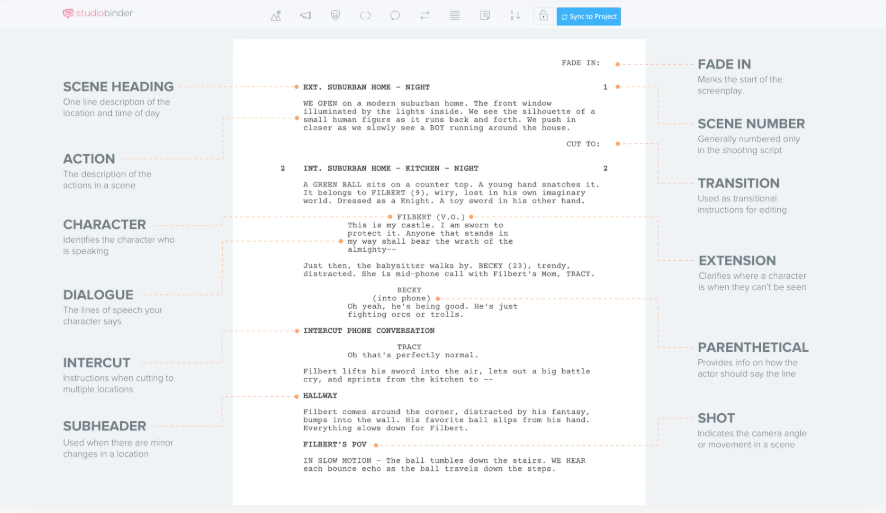Screen dimensions: 886x513
Task: Click the StudioBinder logo
Action: click(x=98, y=13)
